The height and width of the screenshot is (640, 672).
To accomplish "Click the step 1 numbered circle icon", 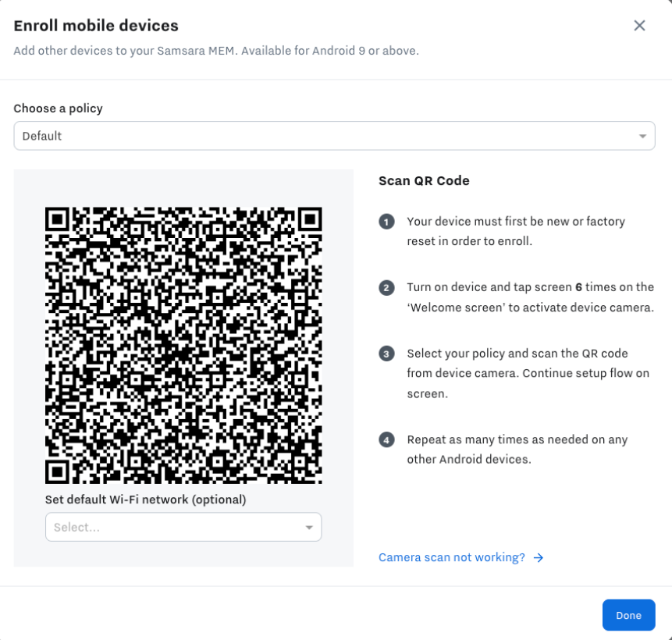I will click(386, 222).
